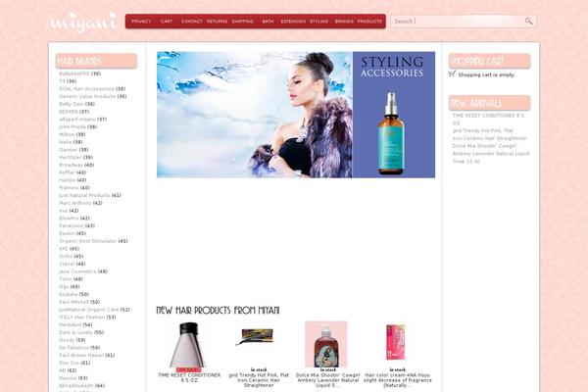
Task: Go to the Contact page
Action: click(x=192, y=22)
